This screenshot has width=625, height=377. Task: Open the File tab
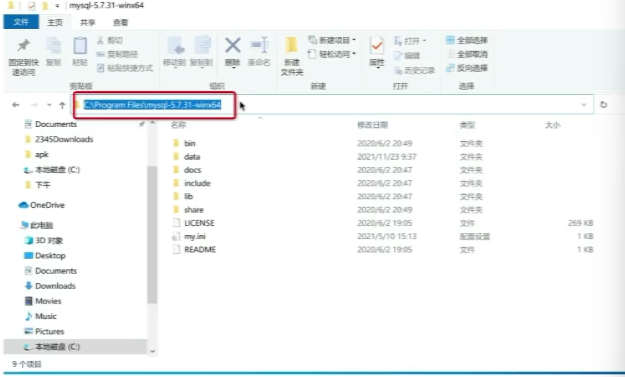point(21,22)
